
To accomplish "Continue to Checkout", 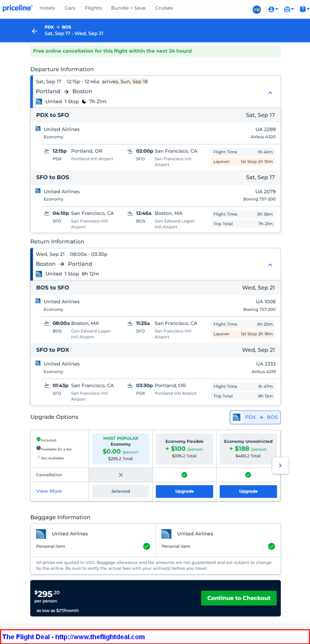I will (239, 598).
